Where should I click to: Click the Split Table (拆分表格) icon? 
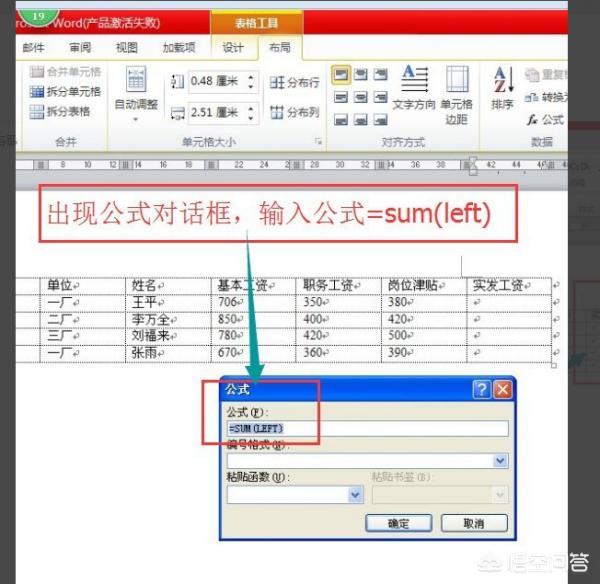(37, 112)
